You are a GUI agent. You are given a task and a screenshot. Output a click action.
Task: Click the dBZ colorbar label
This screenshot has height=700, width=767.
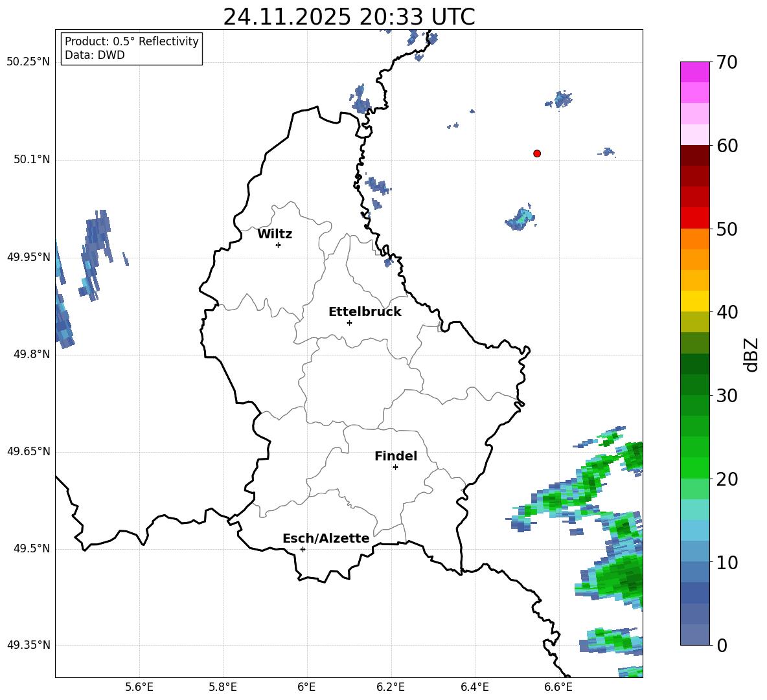click(x=751, y=354)
